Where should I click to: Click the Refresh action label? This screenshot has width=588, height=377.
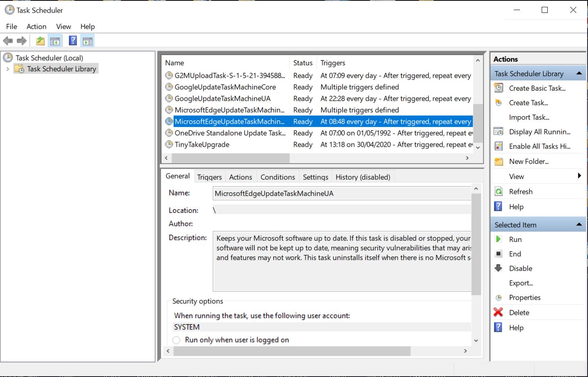[521, 192]
